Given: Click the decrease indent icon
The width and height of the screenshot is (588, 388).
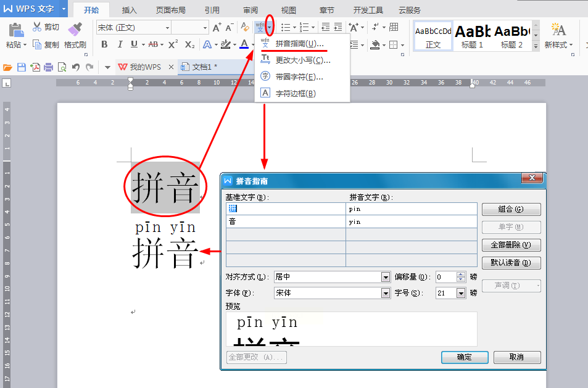Looking at the screenshot, I should (326, 27).
